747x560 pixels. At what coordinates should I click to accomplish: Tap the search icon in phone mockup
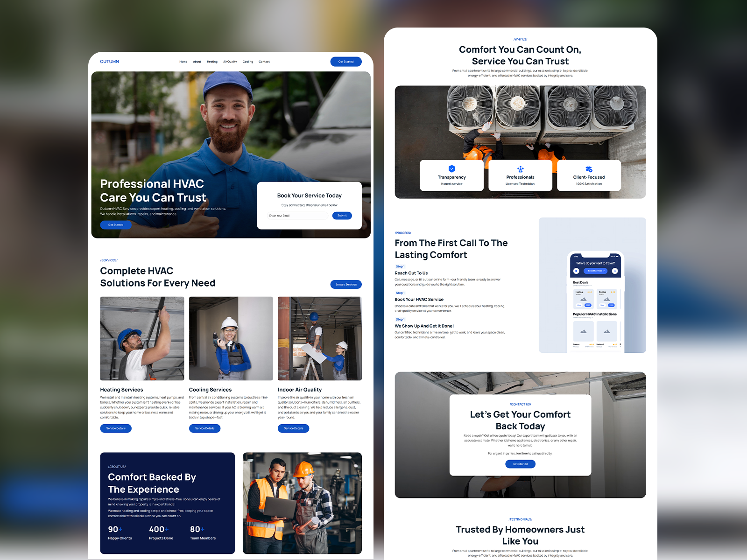[x=615, y=271]
